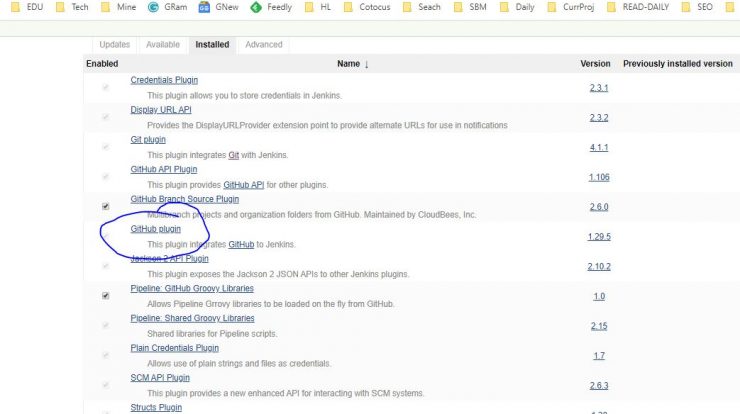
Task: Open the READ-DAILY bookmarks folder
Action: click(x=638, y=7)
